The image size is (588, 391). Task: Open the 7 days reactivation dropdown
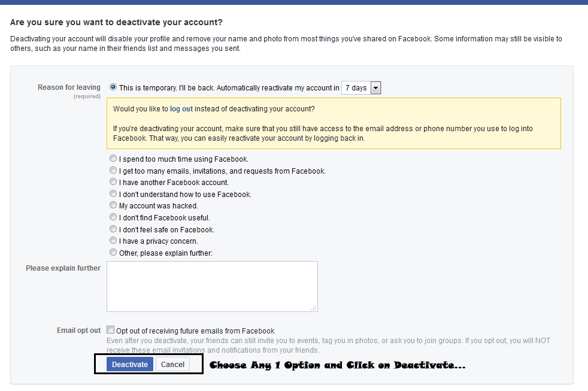pos(361,88)
